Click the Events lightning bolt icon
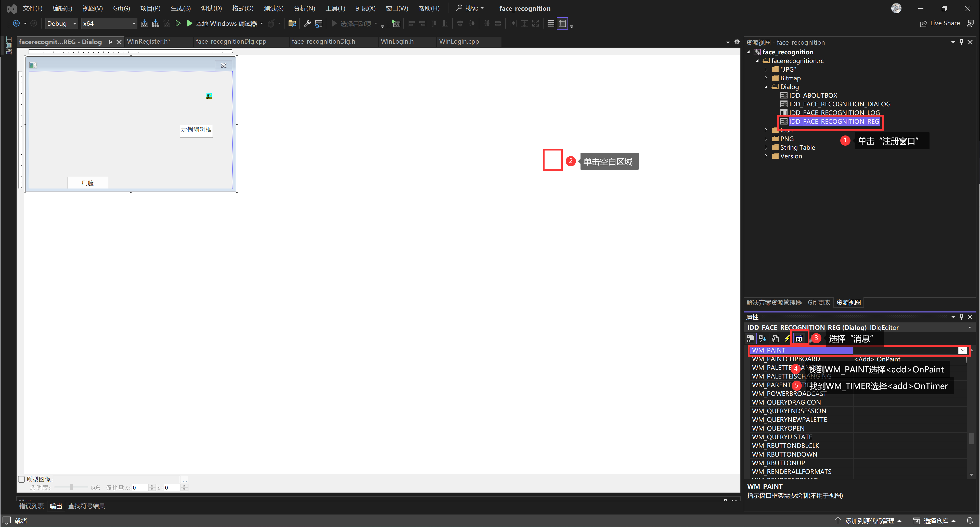The height and width of the screenshot is (527, 980). pyautogui.click(x=787, y=338)
